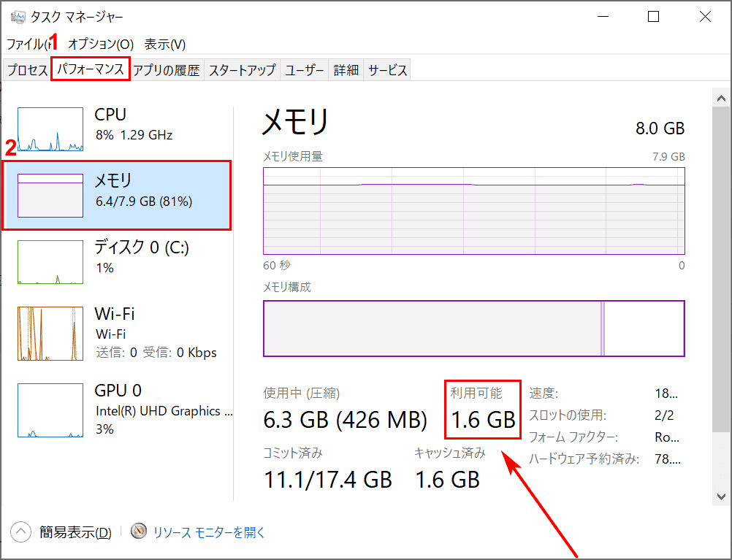Open the 表示(V) menu
This screenshot has height=560, width=732.
(x=165, y=45)
